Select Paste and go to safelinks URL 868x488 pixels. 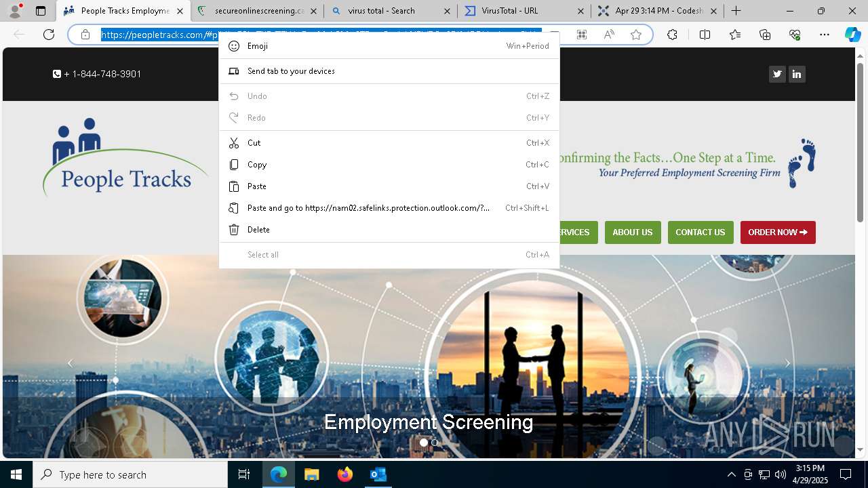[x=389, y=208]
